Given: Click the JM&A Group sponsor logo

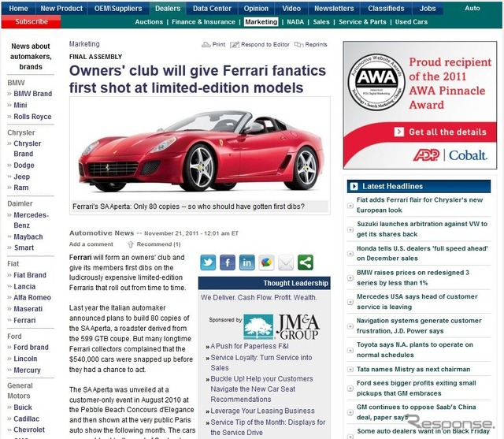Looking at the screenshot, I should (x=281, y=327).
